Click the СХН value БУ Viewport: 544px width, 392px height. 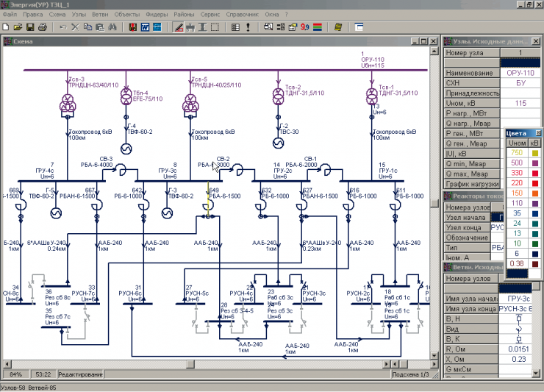pyautogui.click(x=520, y=83)
